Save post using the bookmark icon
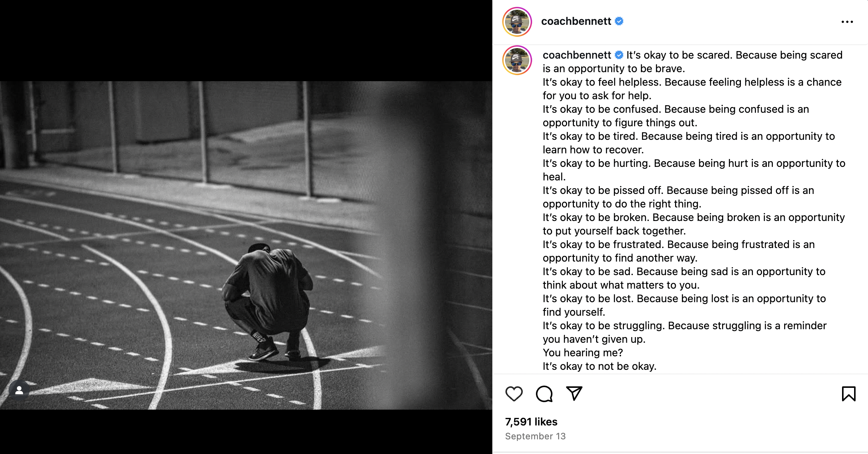Image resolution: width=868 pixels, height=454 pixels. pyautogui.click(x=848, y=394)
